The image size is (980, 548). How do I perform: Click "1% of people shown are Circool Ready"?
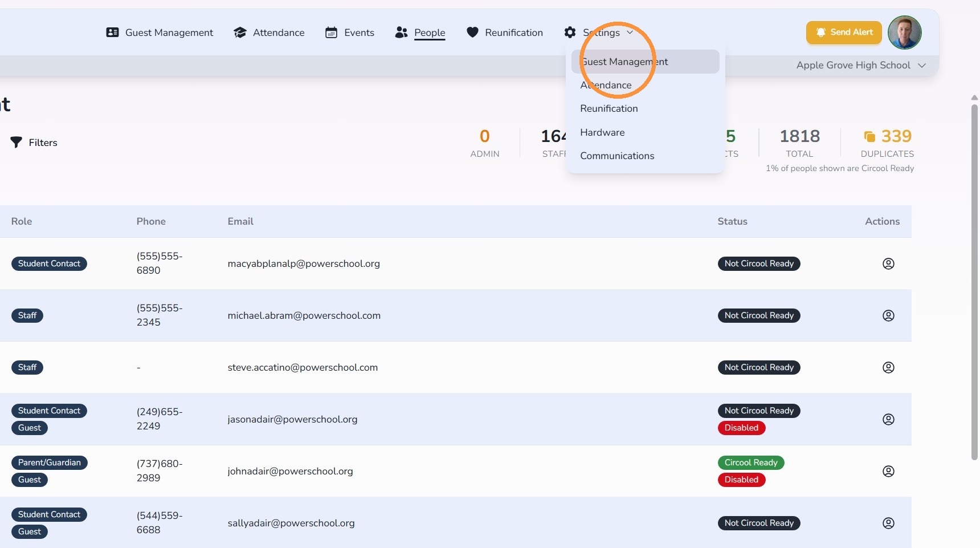840,168
